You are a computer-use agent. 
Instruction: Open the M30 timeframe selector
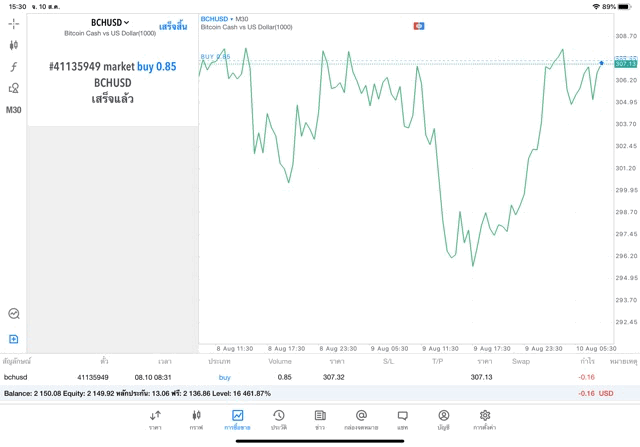pyautogui.click(x=14, y=110)
